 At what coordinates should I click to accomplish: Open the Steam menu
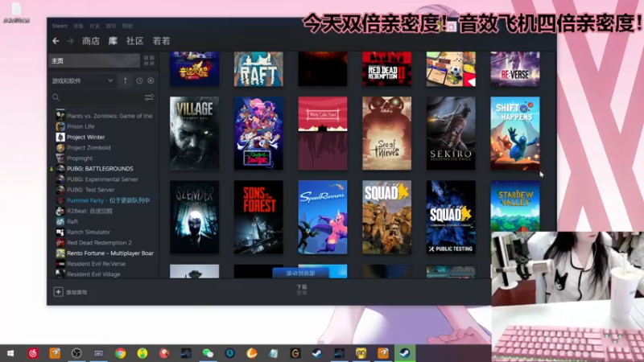(60, 26)
